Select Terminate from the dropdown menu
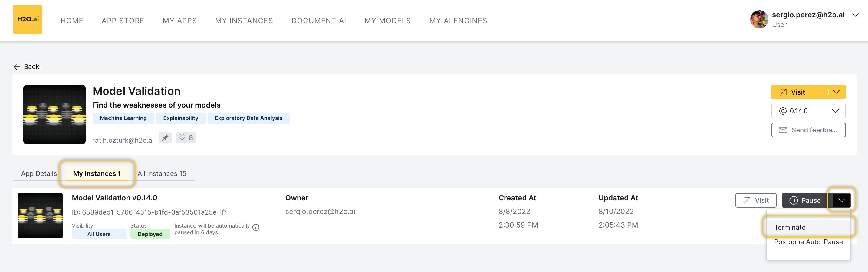868x272 pixels. tap(790, 227)
